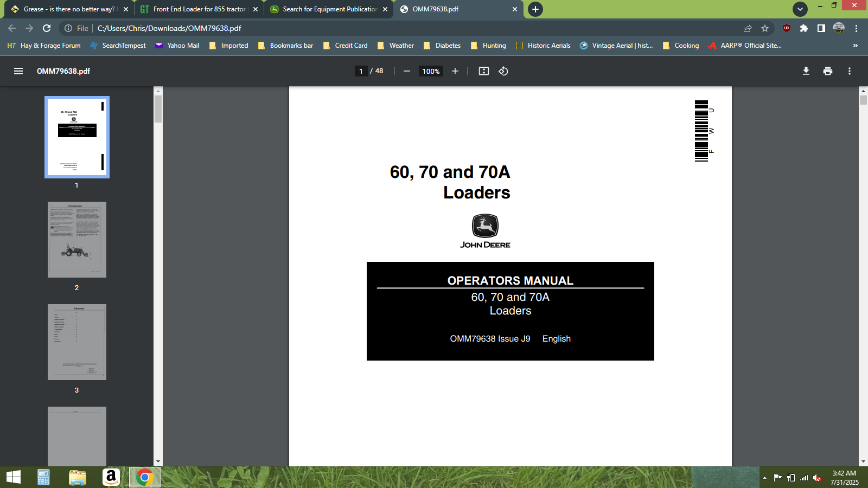This screenshot has width=868, height=488.
Task: Select page 3 thumbnail
Action: point(77,342)
